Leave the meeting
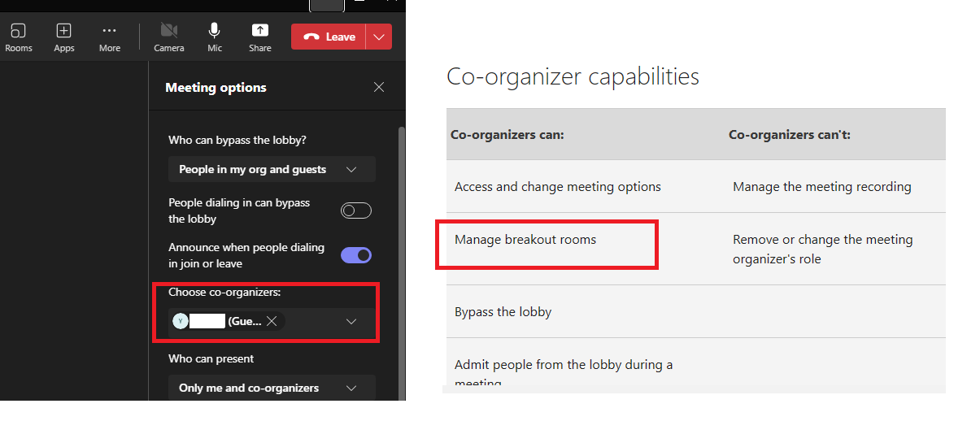Image resolution: width=980 pixels, height=434 pixels. [329, 37]
